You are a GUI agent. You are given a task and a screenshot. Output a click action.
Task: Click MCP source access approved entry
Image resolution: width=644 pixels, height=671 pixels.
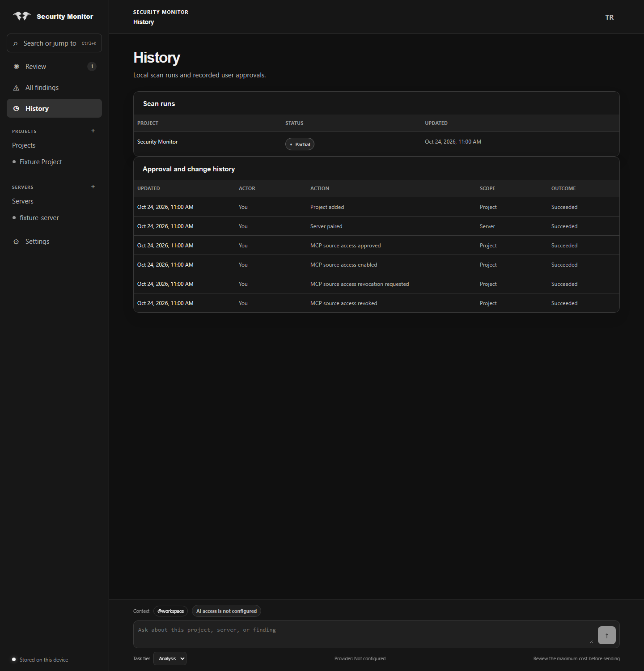346,246
